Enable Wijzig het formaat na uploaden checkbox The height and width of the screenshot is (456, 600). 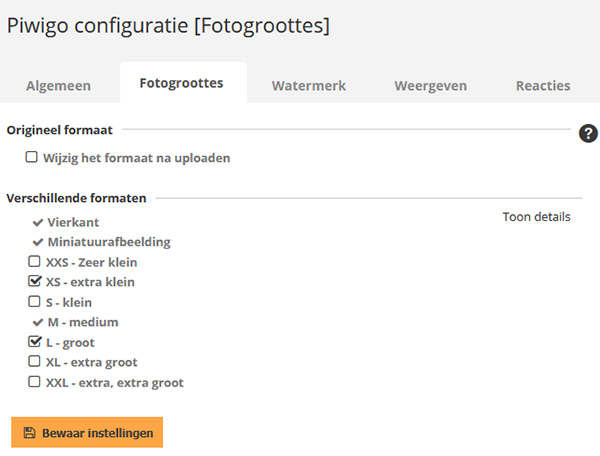coord(31,157)
